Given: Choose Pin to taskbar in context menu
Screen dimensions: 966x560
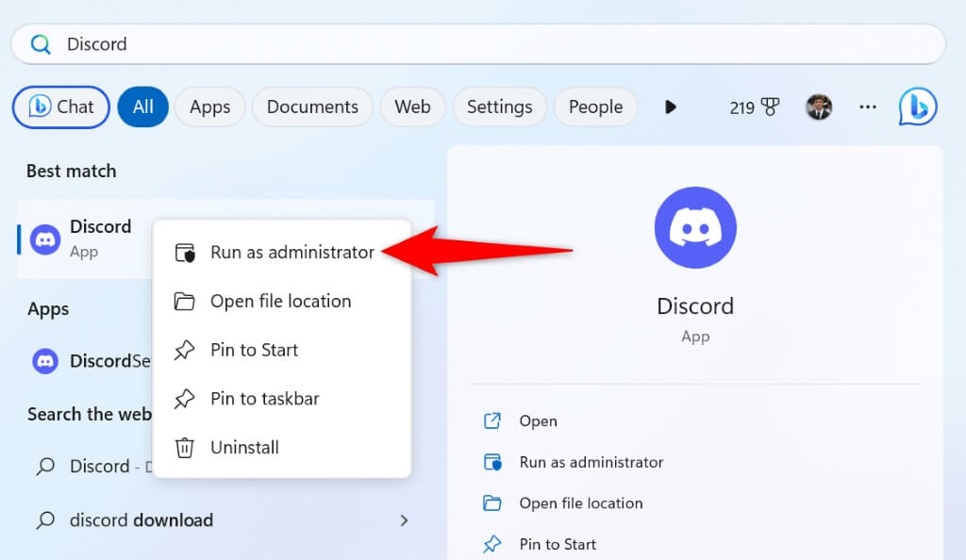Looking at the screenshot, I should 282,398.
